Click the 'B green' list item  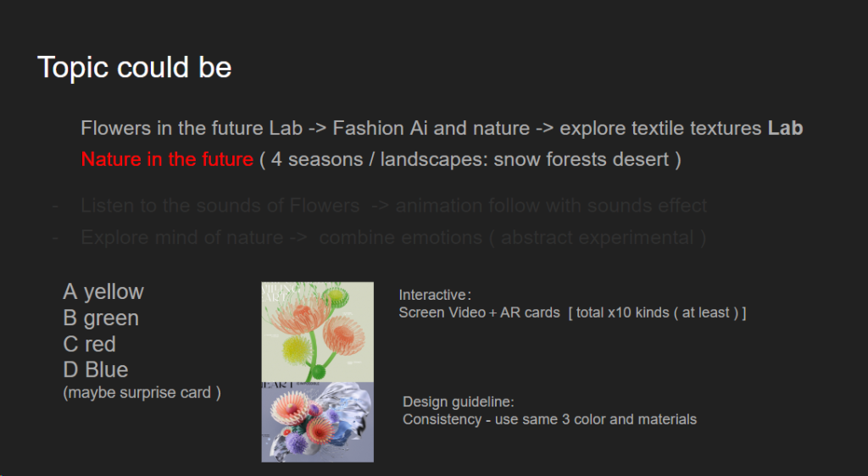tap(101, 318)
